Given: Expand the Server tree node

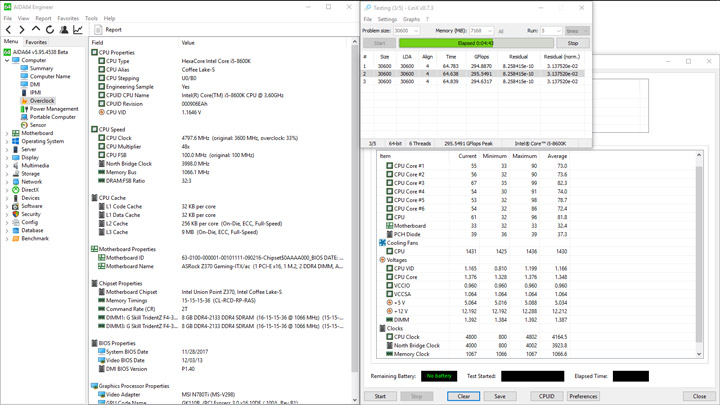Looking at the screenshot, I should tap(7, 149).
